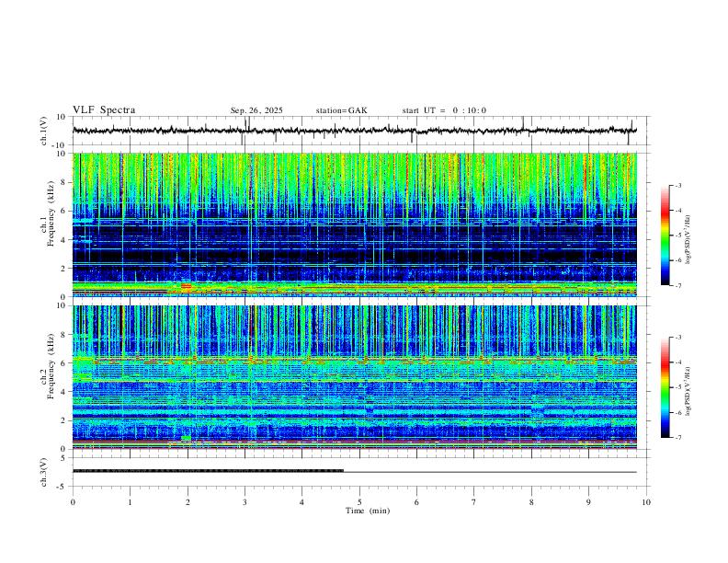Viewport: 728px width, 563px height.
Task: Click the "ch.1(V)" waveform axis label
Action: 44,131
